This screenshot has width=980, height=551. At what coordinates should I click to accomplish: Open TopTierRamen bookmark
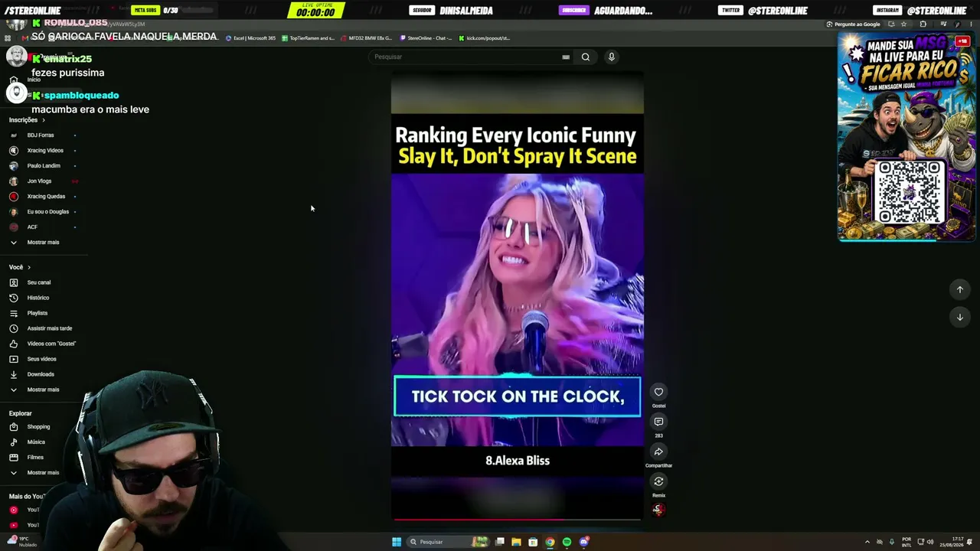308,38
